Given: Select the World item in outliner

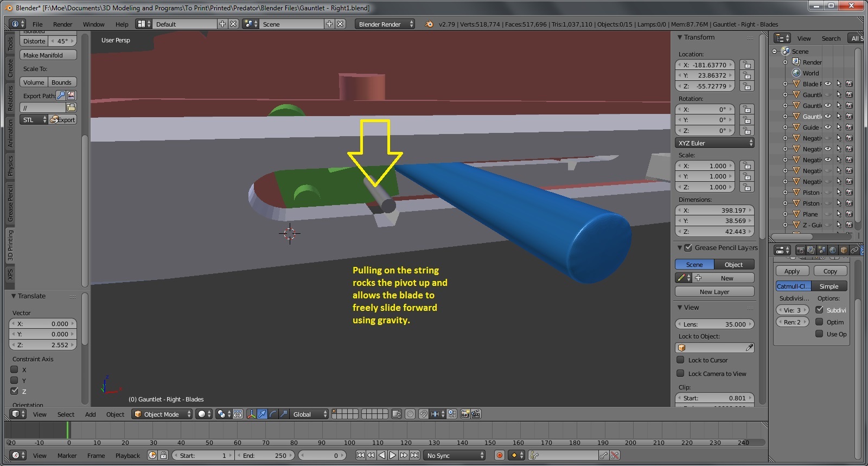Looking at the screenshot, I should pos(810,73).
